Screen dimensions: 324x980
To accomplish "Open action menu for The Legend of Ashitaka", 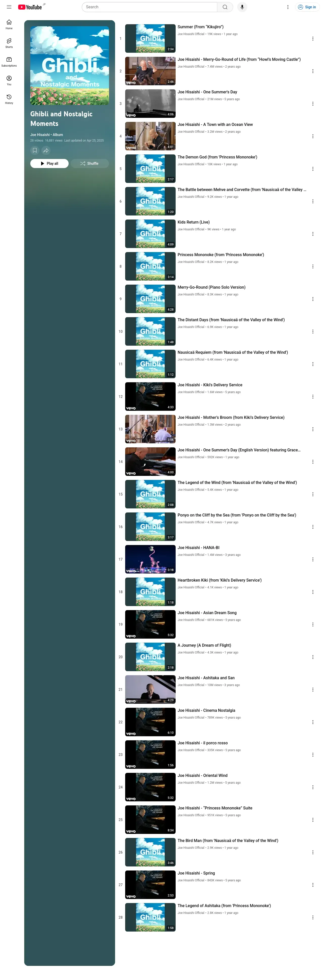I will click(x=313, y=917).
